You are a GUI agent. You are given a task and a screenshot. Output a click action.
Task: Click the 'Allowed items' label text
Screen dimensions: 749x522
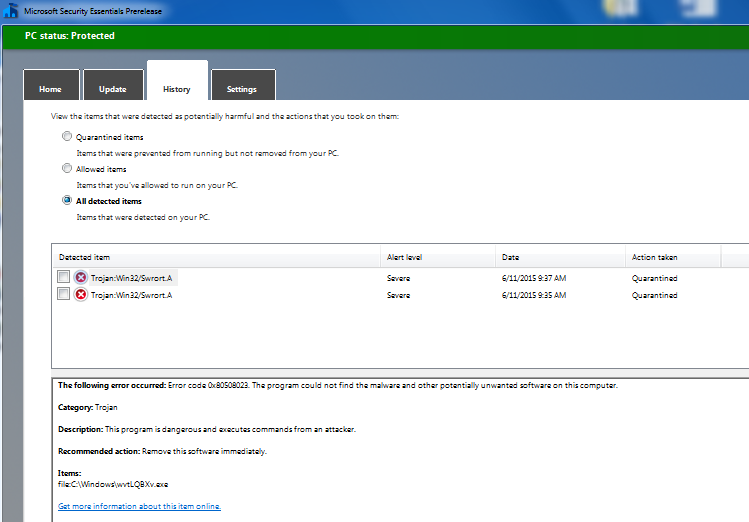point(101,169)
